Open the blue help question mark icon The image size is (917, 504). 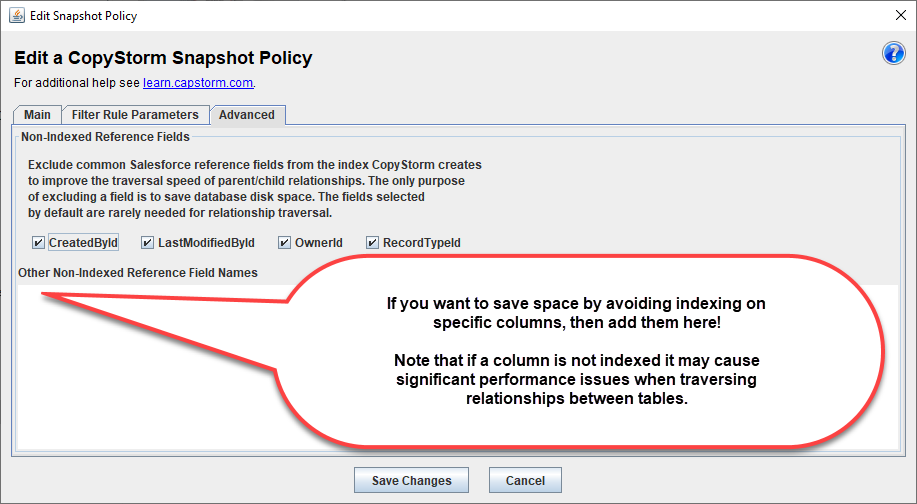(x=893, y=53)
